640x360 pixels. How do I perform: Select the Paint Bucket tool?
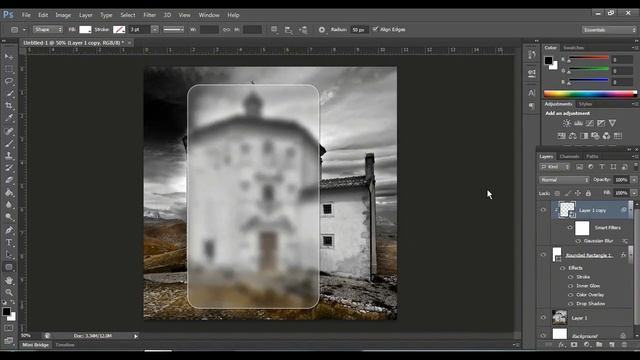9,192
